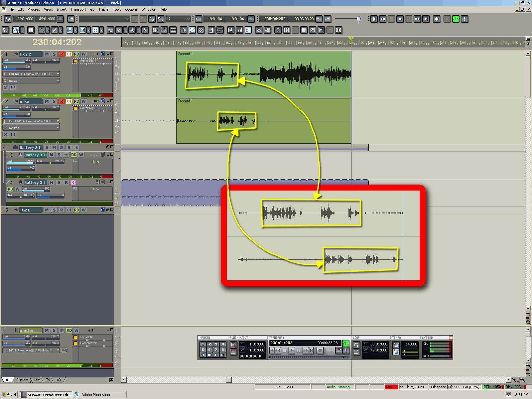Select the Draw pencil tool
Image resolution: width=532 pixels, height=399 pixels.
coord(55,30)
